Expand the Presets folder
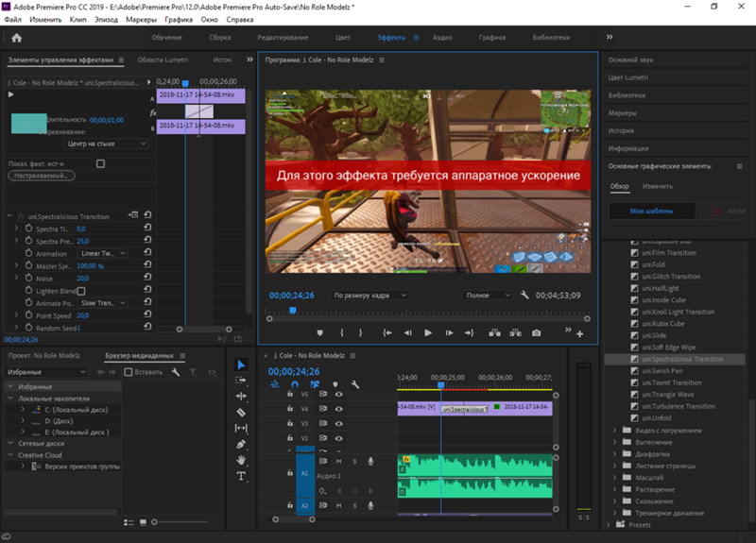The image size is (756, 543). [x=608, y=525]
